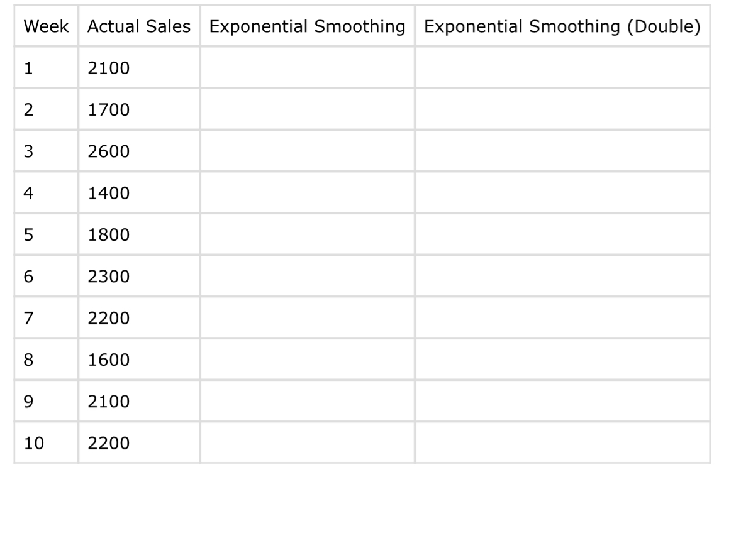Select the cell showing 1700
Viewport: 736px width, 560px height.
139,109
